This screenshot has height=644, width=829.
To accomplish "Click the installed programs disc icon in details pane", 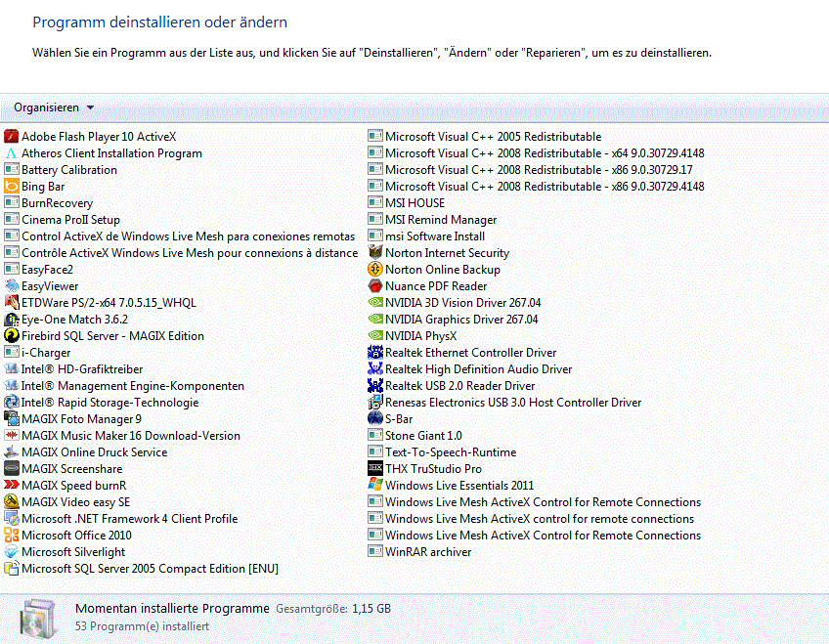I will (x=37, y=619).
